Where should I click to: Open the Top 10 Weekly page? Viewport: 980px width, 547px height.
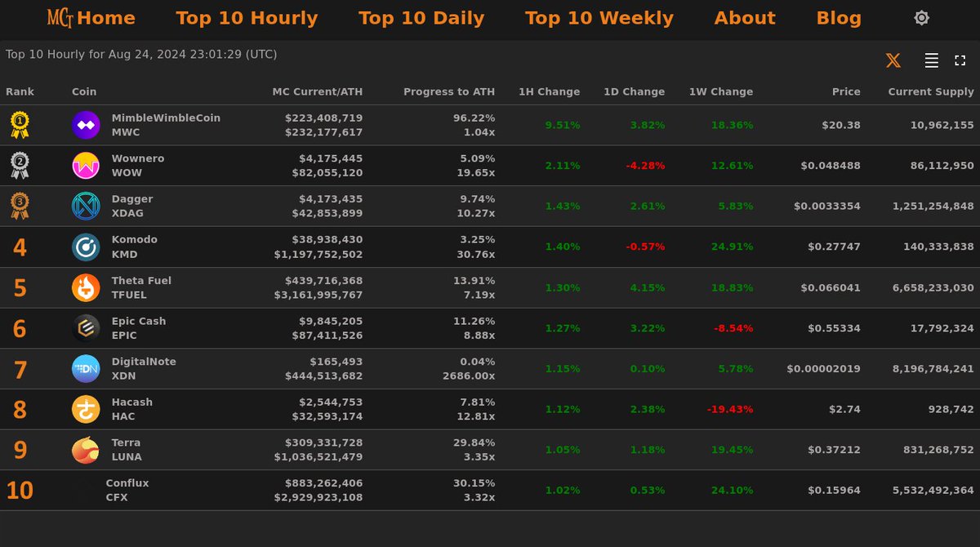tap(599, 18)
